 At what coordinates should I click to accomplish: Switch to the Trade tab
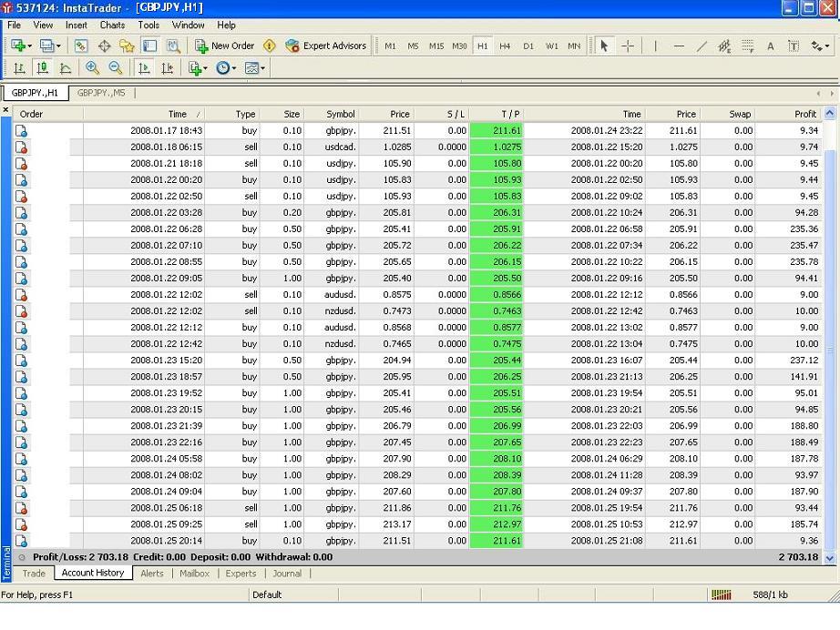[x=34, y=574]
